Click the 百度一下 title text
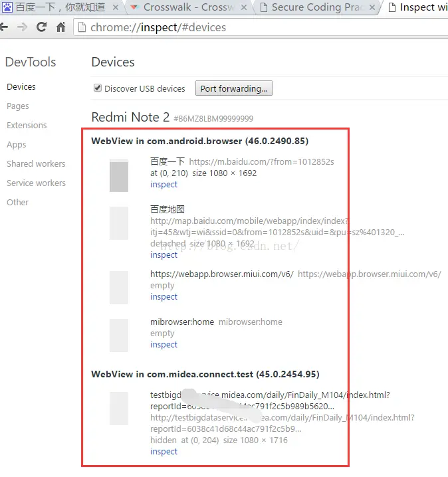Viewport: 448px width, 477px height. click(168, 161)
